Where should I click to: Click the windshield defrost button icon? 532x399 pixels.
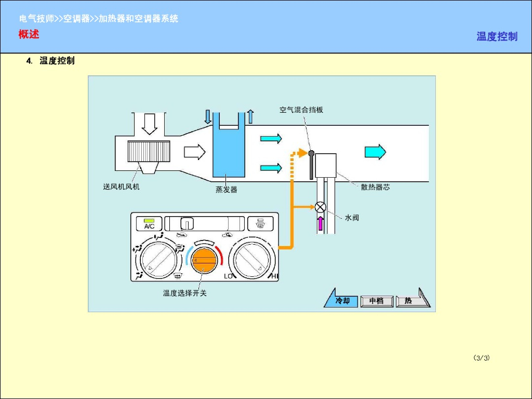click(178, 275)
